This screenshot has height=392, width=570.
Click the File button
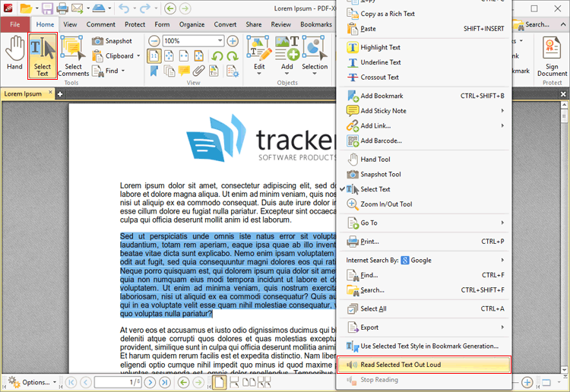(15, 24)
